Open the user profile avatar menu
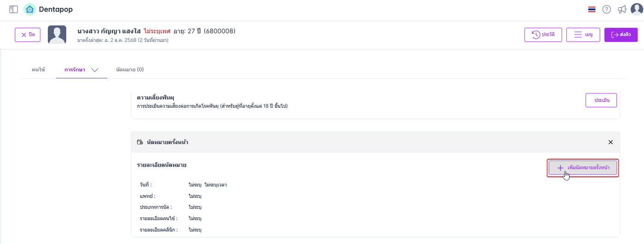The image size is (644, 244). [x=637, y=9]
